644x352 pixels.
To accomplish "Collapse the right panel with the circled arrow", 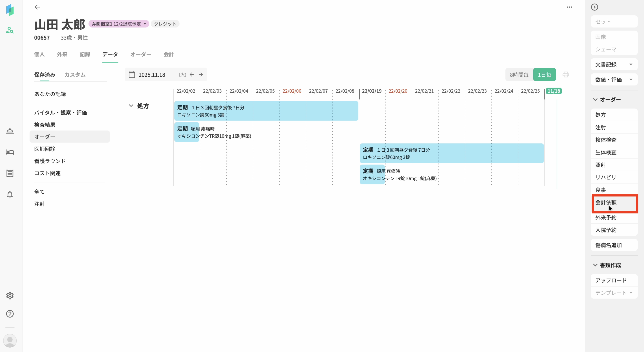I will click(594, 7).
